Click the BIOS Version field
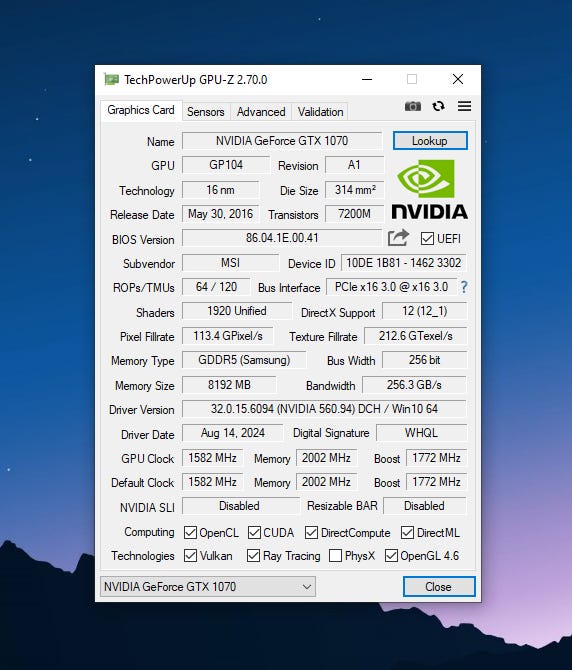This screenshot has height=670, width=572. point(282,238)
